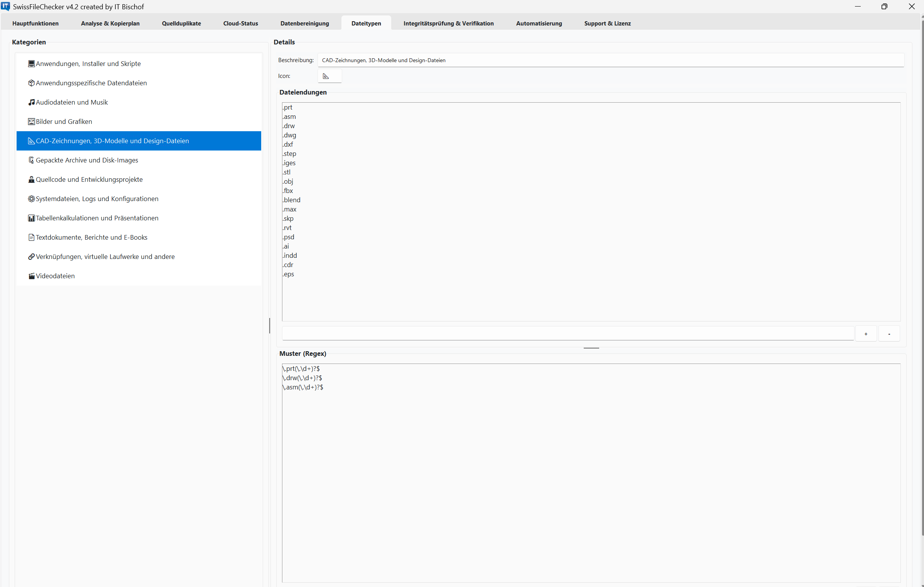Click the gear icon next to Systemdateien
The width and height of the screenshot is (924, 587).
(x=32, y=198)
